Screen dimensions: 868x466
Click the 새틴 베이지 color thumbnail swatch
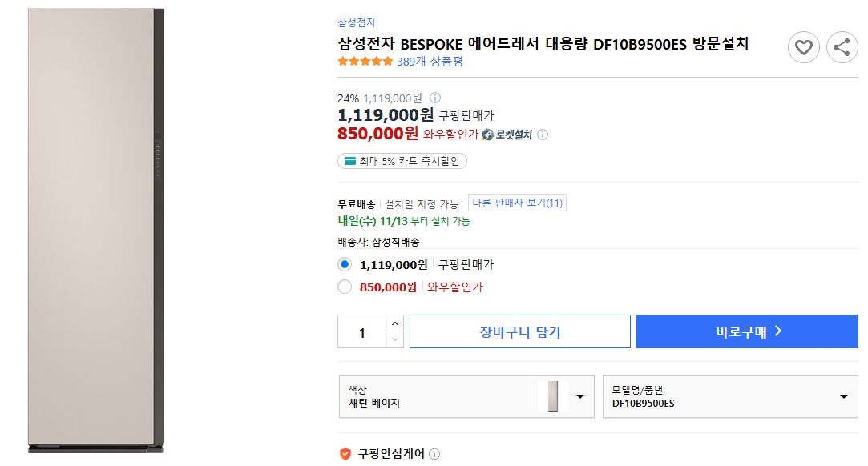(x=552, y=396)
